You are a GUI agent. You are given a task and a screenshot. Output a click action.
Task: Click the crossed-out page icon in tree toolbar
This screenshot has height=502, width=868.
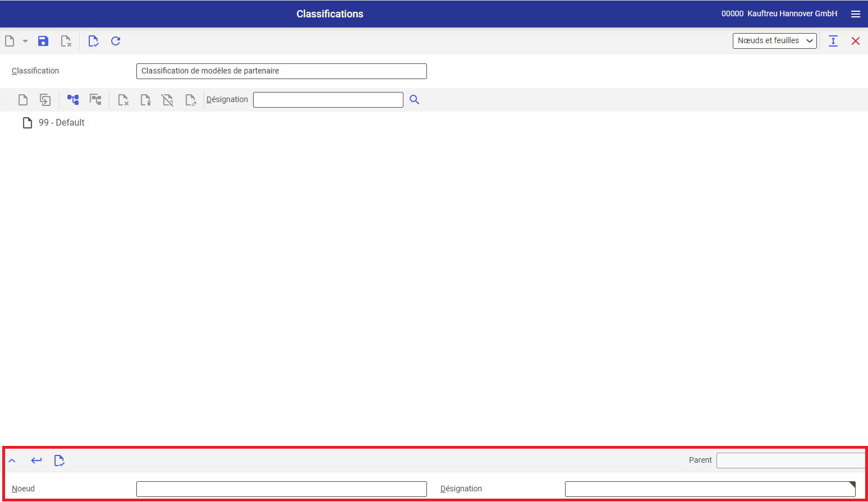click(167, 100)
